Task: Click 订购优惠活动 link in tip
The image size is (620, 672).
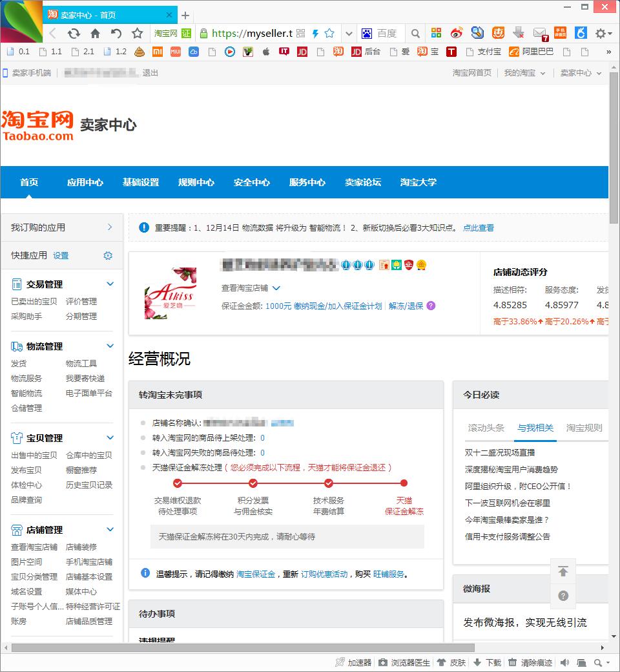Action: pyautogui.click(x=324, y=574)
